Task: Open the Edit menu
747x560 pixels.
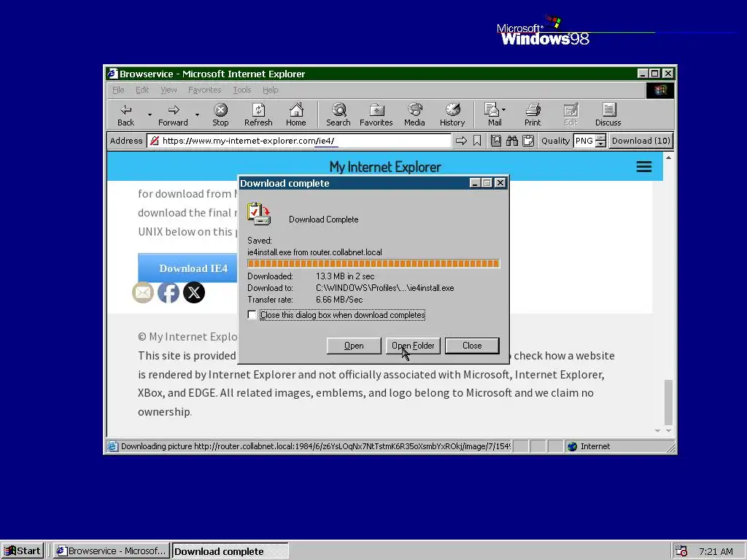Action: pos(142,90)
